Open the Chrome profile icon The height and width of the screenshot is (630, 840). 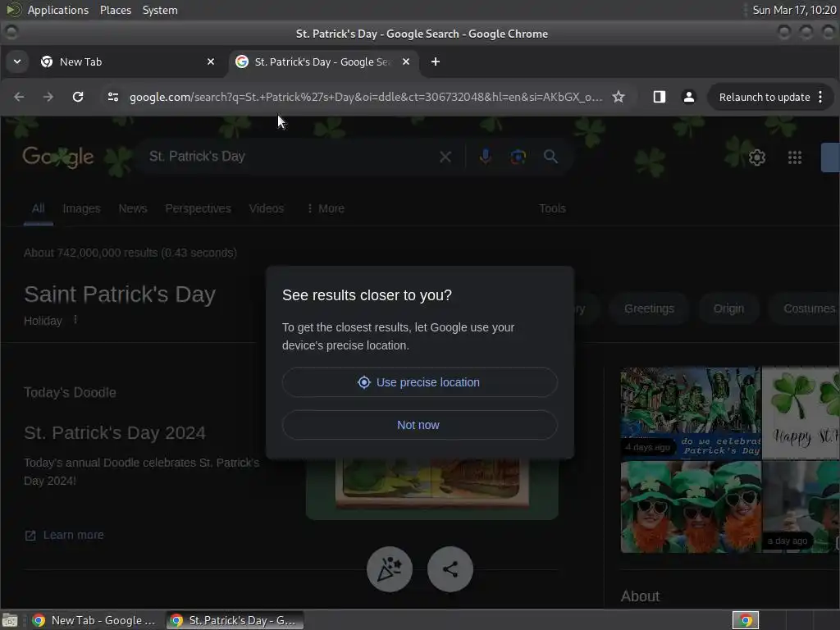pyautogui.click(x=689, y=97)
